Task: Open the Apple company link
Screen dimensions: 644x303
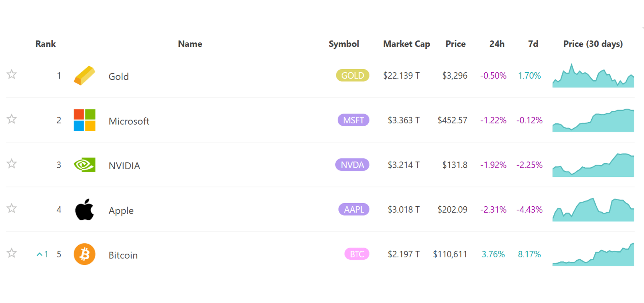Action: click(121, 211)
